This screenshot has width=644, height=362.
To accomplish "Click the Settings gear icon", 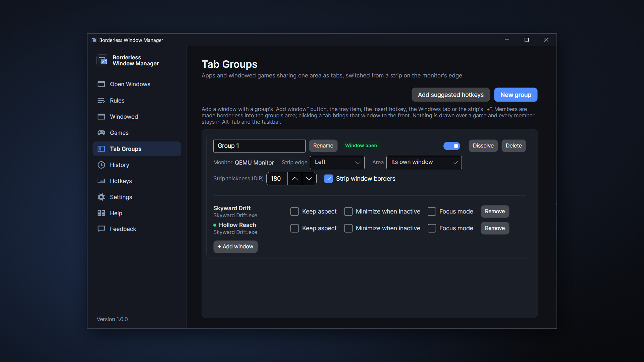I will [x=101, y=197].
